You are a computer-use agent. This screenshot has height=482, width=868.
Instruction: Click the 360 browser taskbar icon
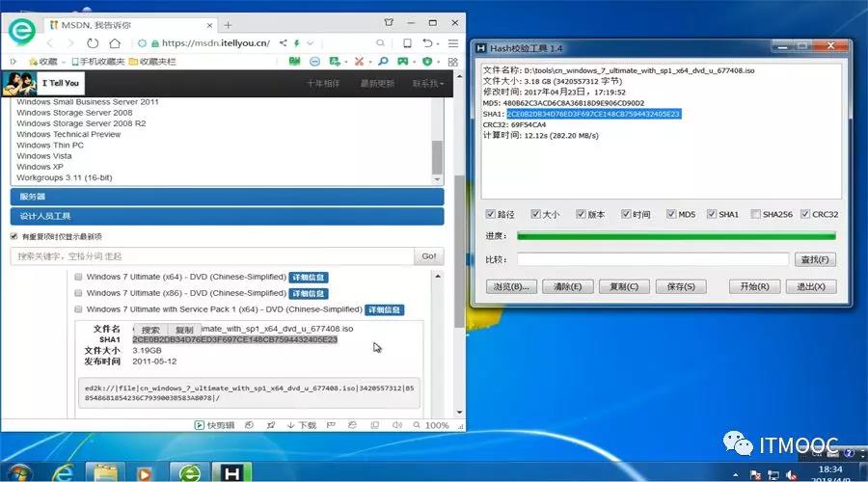[190, 472]
